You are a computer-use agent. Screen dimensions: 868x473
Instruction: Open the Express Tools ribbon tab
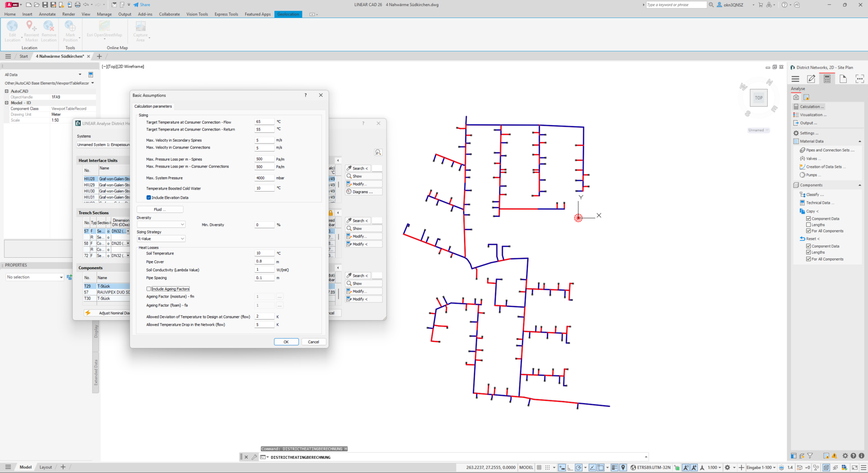click(x=226, y=14)
